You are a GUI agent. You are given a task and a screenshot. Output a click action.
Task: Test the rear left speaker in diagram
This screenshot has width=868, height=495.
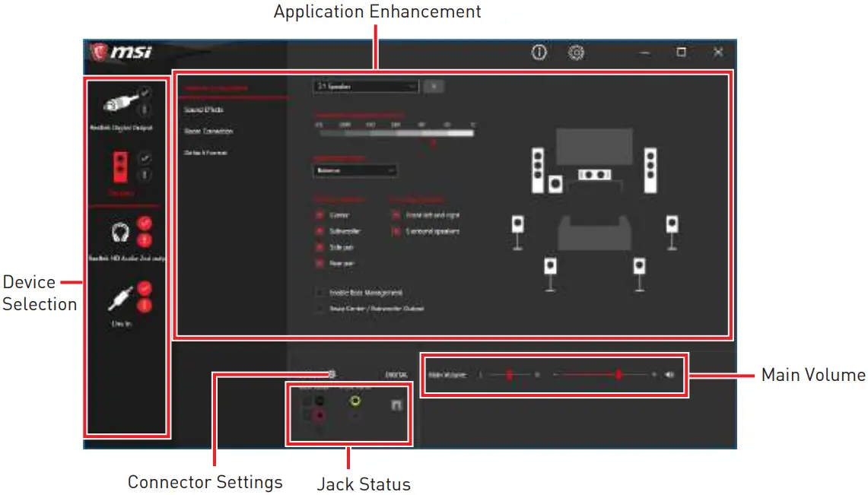click(x=550, y=274)
